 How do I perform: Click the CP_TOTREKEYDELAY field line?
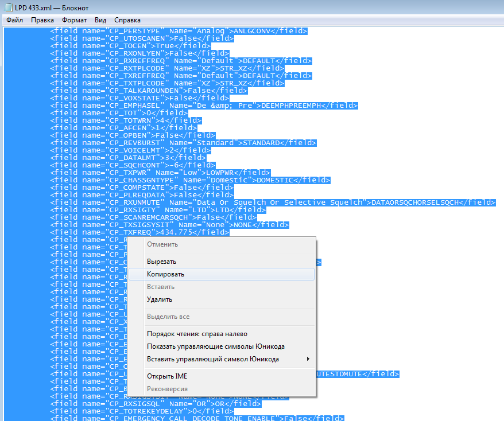click(142, 411)
